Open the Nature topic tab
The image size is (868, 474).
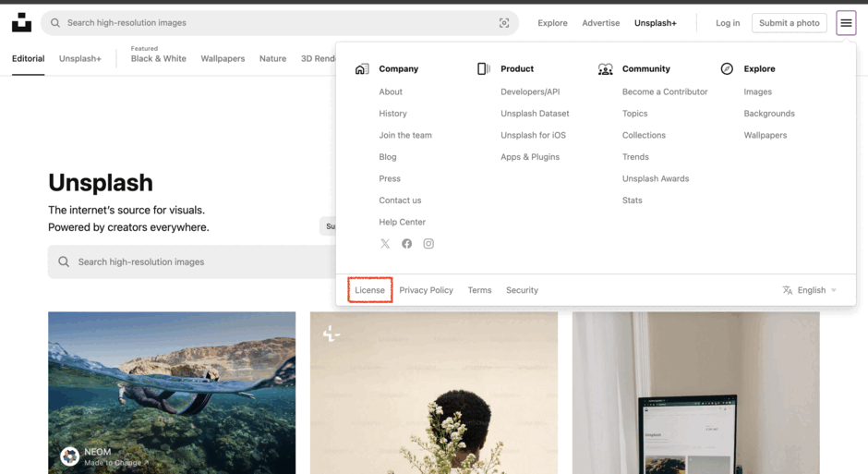click(273, 59)
